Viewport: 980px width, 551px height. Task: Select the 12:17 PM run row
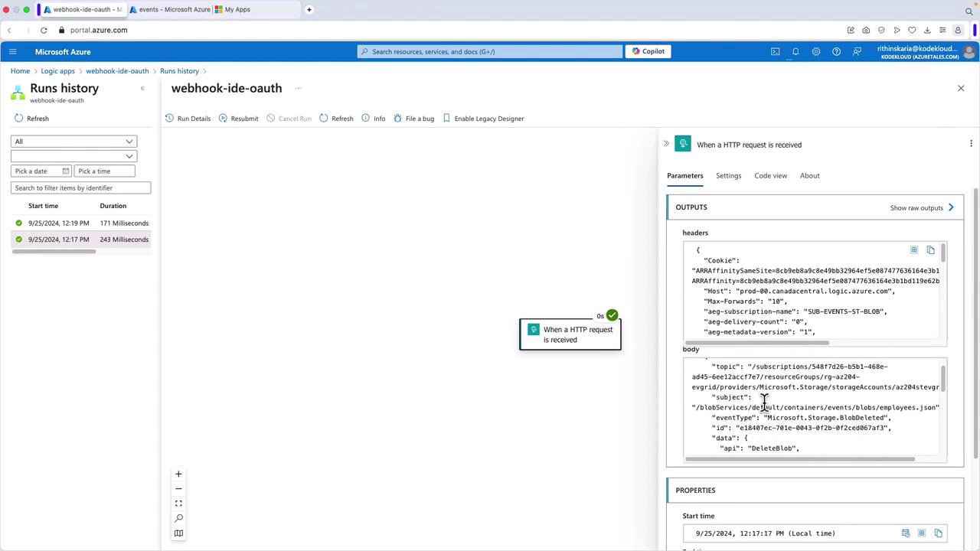click(x=81, y=240)
